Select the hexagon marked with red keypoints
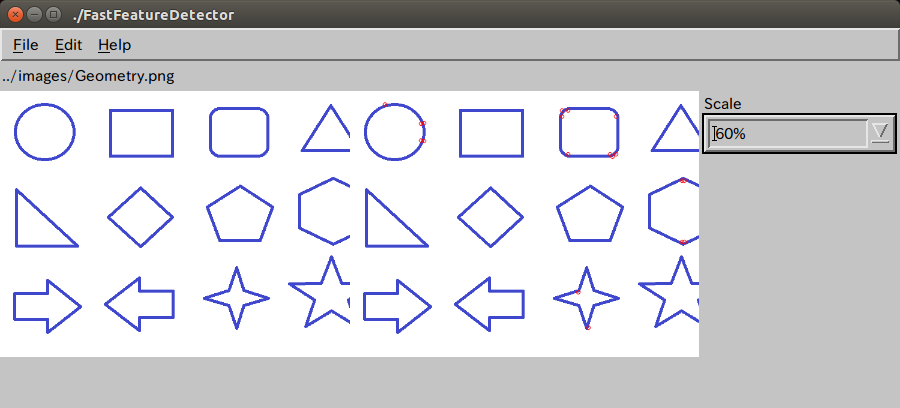The height and width of the screenshot is (408, 900). pyautogui.click(x=674, y=211)
